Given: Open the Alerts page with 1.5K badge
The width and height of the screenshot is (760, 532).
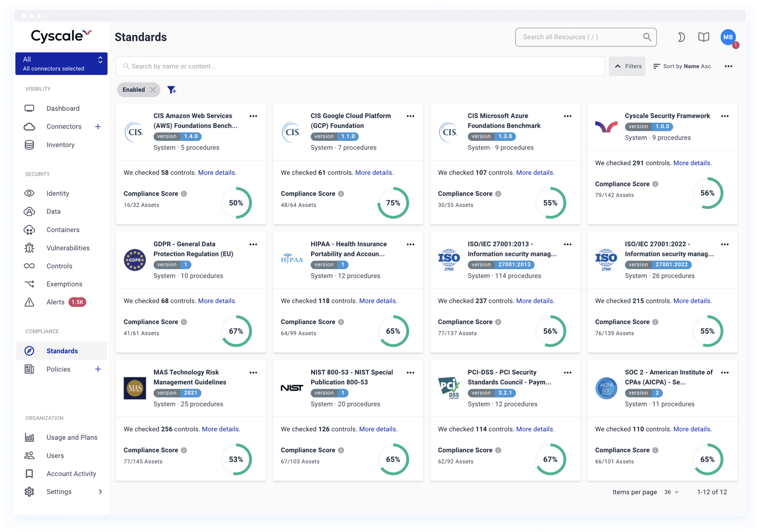Looking at the screenshot, I should tap(55, 302).
